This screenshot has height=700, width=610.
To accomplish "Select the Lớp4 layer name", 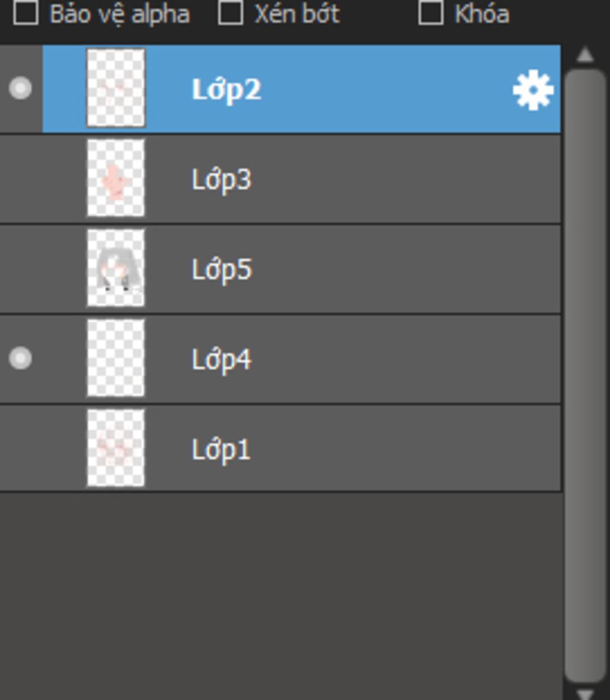I will click(x=222, y=359).
